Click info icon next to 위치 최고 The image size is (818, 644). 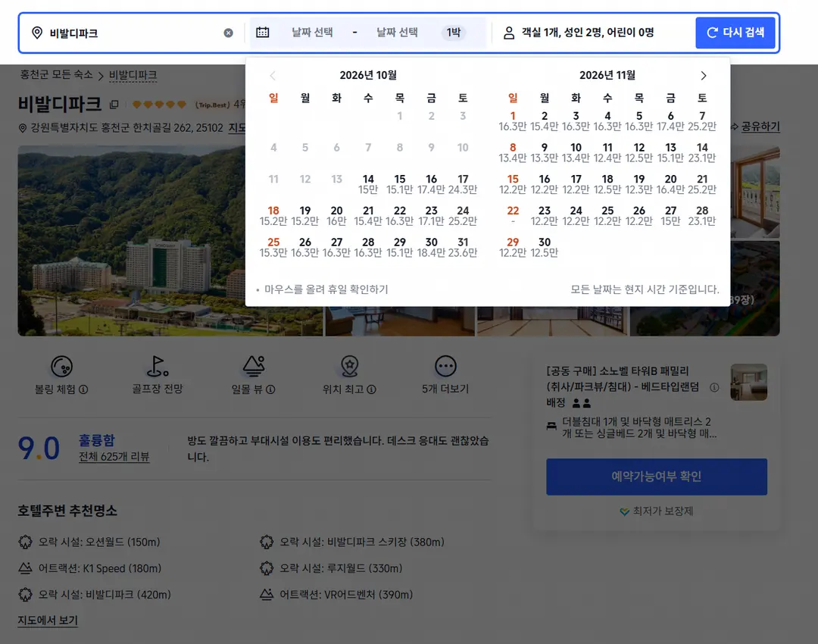[371, 389]
